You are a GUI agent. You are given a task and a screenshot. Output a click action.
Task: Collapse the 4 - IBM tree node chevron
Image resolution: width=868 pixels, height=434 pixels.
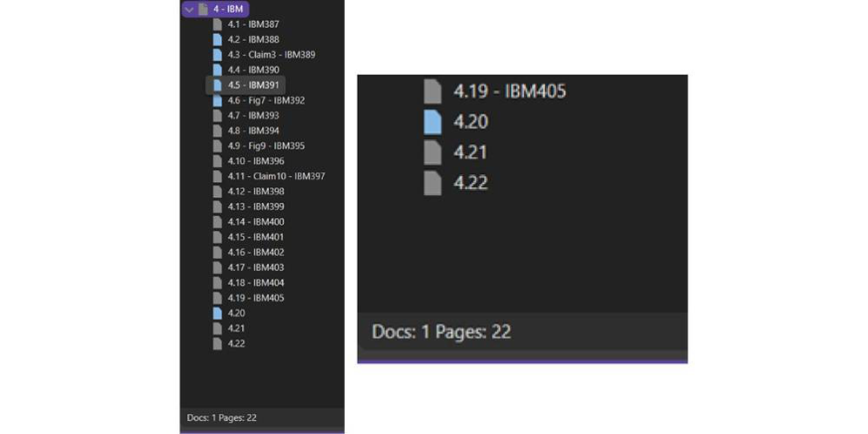click(189, 9)
